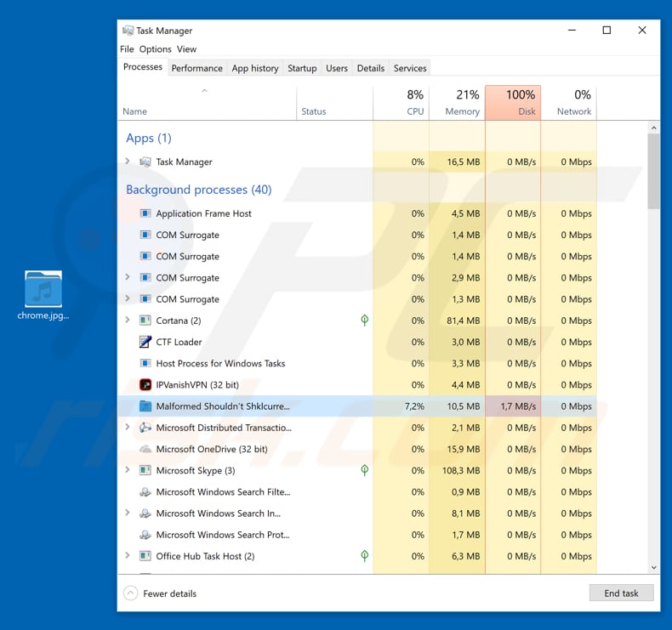This screenshot has height=630, width=672.
Task: Expand the COM Surrogate 1,3 MB row
Action: [x=128, y=298]
